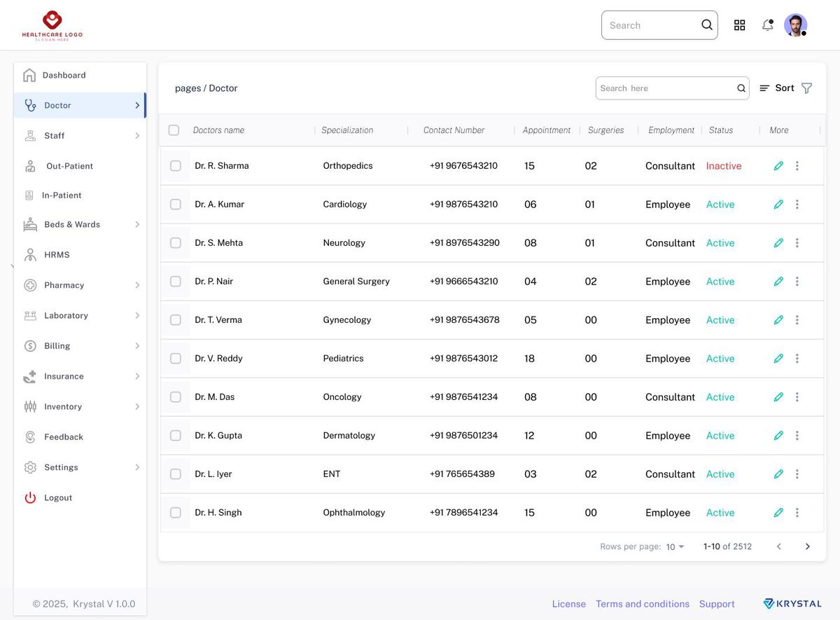This screenshot has width=840, height=620.
Task: Open the rows per page dropdown
Action: click(x=675, y=547)
